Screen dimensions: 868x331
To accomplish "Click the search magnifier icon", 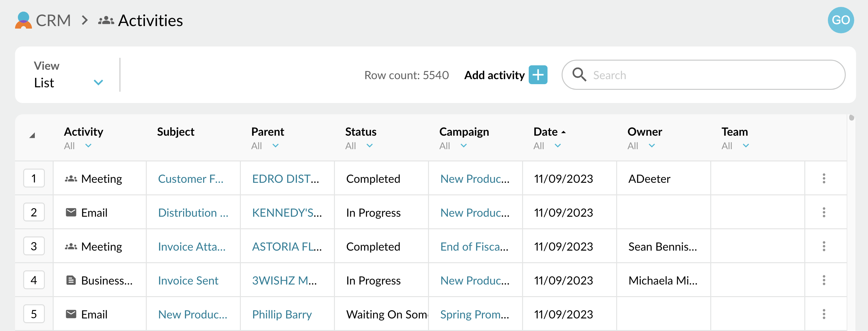I will [x=579, y=74].
